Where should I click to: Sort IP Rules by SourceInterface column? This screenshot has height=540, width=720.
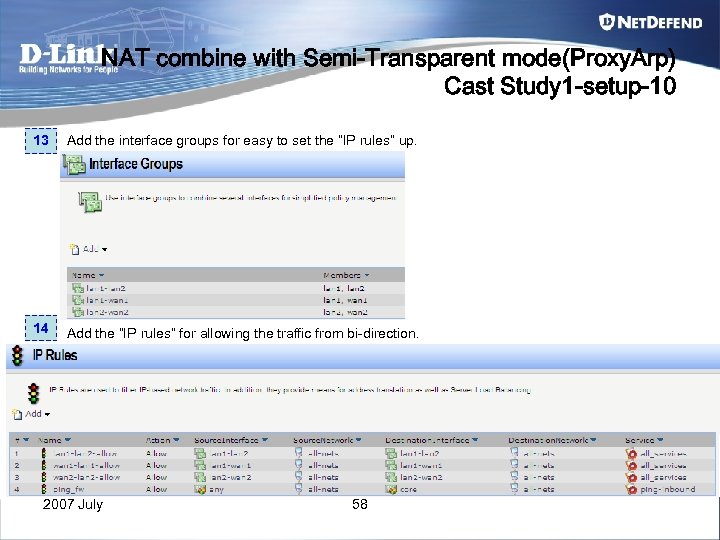point(231,440)
